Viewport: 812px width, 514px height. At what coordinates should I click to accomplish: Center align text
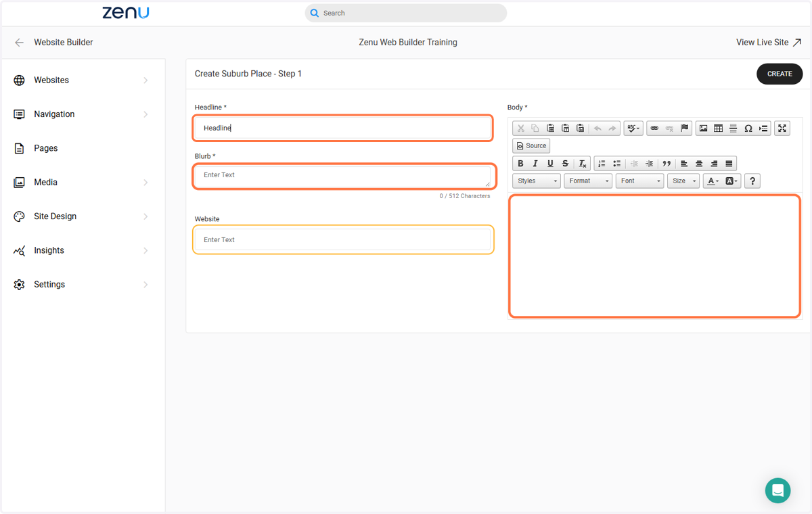tap(699, 164)
